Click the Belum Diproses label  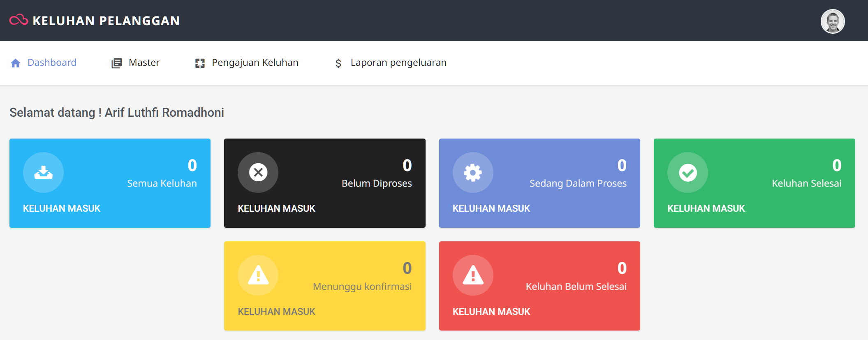377,183
